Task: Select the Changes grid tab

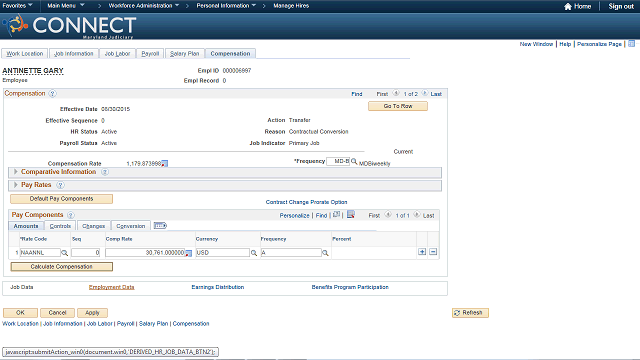Action: [93, 226]
